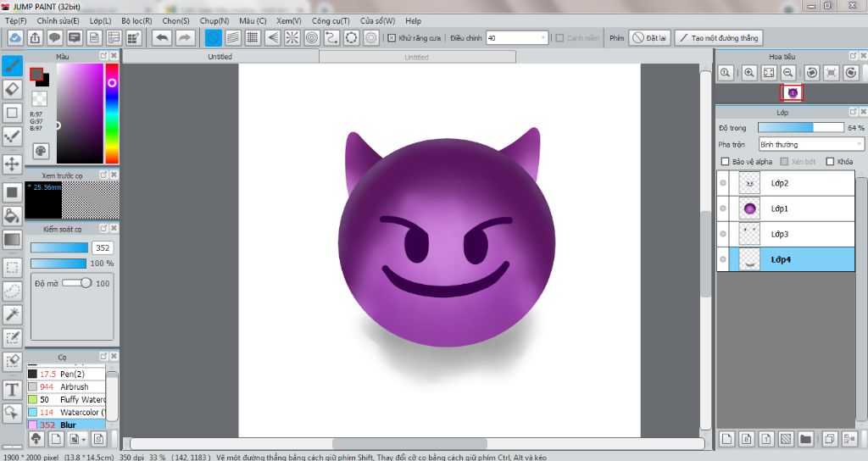Zoom in using navigator magnifier plus icon
Image resolution: width=868 pixels, height=461 pixels.
749,74
